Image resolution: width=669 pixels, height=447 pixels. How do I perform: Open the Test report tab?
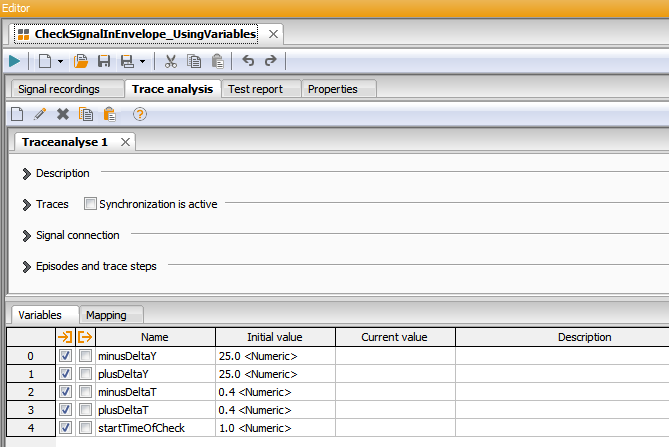tap(261, 89)
